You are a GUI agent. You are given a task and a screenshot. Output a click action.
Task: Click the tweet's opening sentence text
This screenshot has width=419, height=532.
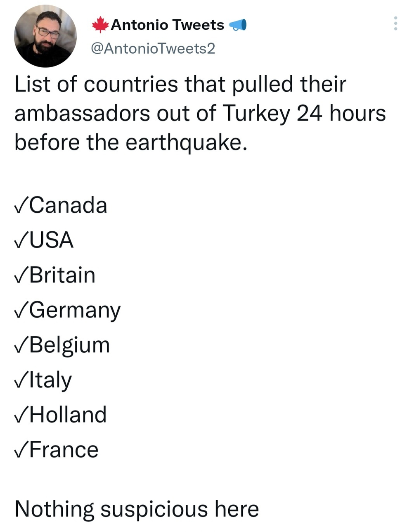click(x=200, y=113)
